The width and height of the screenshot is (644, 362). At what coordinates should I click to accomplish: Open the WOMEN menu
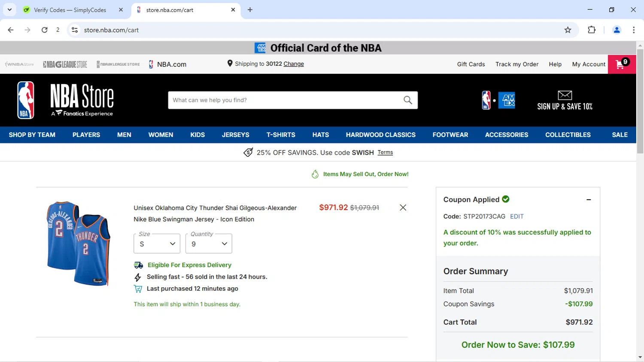161,135
